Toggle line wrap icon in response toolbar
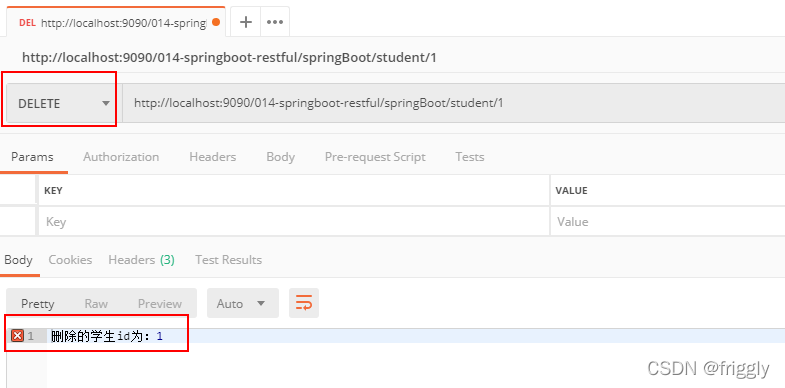This screenshot has height=388, width=785. pyautogui.click(x=303, y=303)
